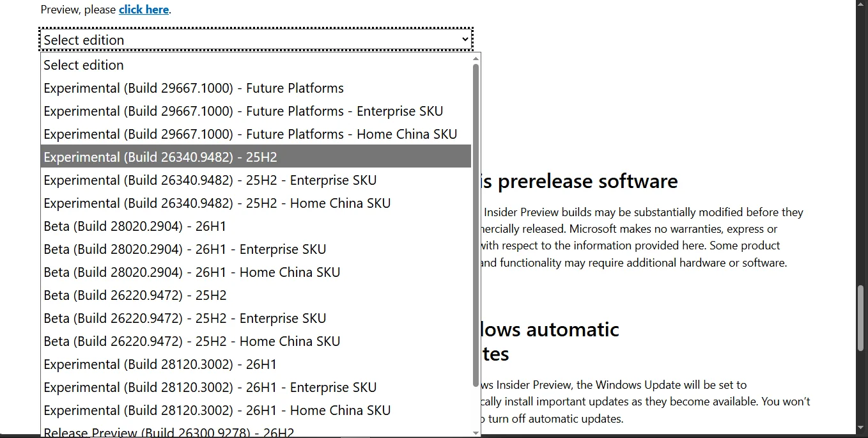This screenshot has height=438, width=868.
Task: Select Experimental Build 28120.3002 26H1 option
Action: click(x=256, y=364)
